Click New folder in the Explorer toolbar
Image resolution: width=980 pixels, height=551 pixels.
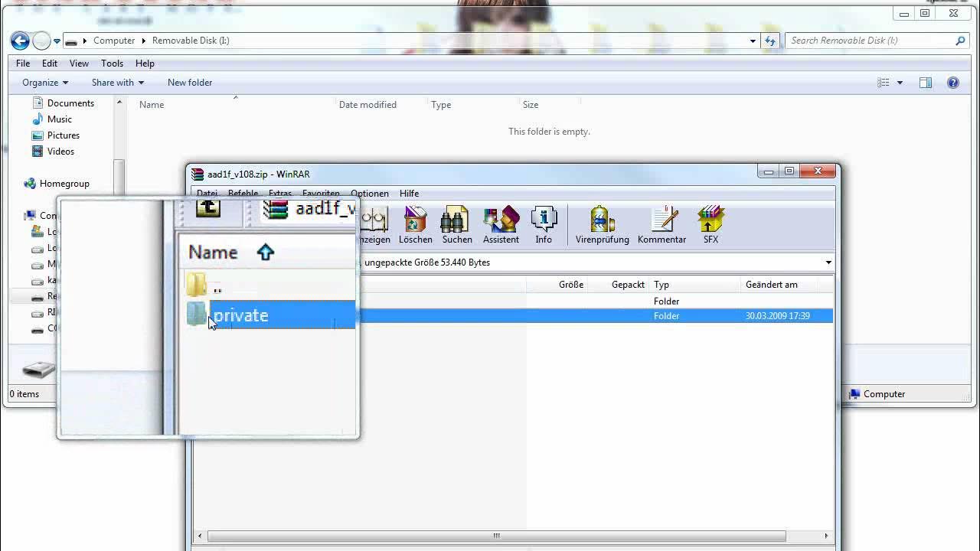pos(190,83)
